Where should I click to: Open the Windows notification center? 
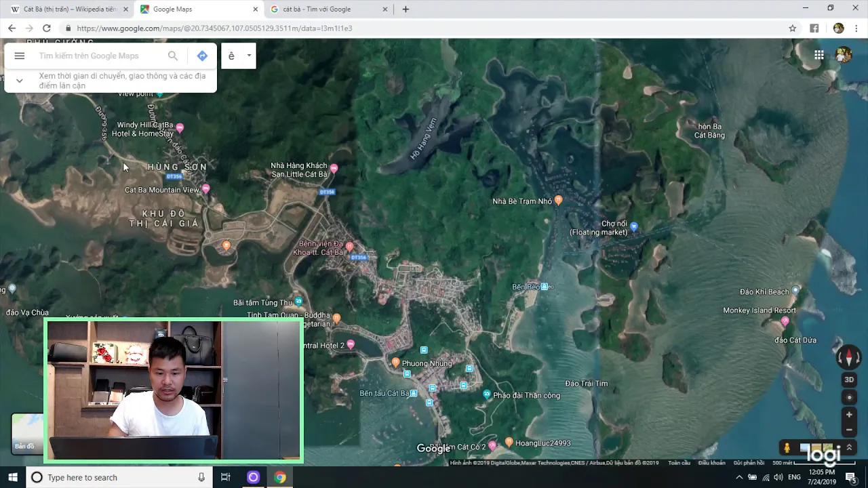coord(851,477)
